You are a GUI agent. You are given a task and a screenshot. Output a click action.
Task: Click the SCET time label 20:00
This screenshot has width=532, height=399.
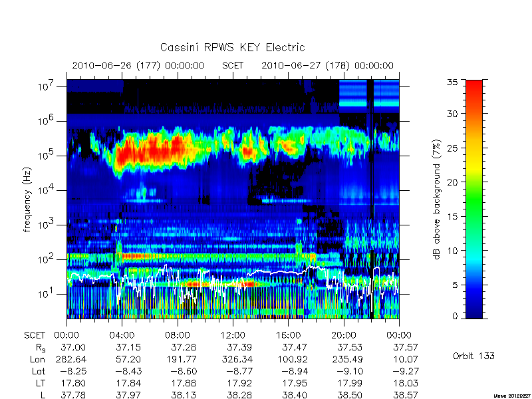(x=344, y=336)
